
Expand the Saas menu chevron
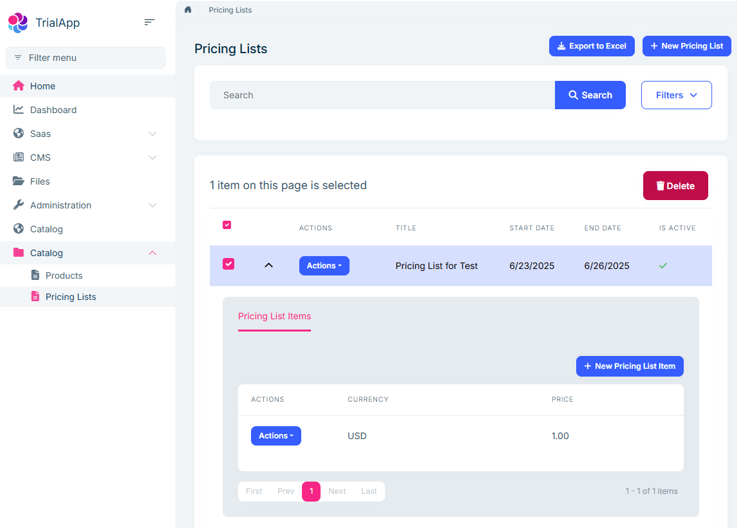(x=152, y=134)
